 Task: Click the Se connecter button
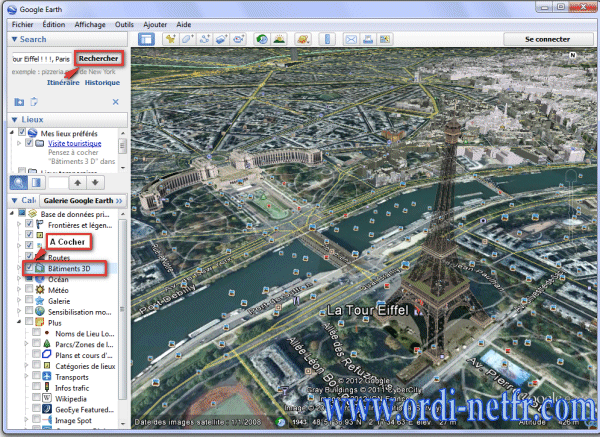(548, 39)
